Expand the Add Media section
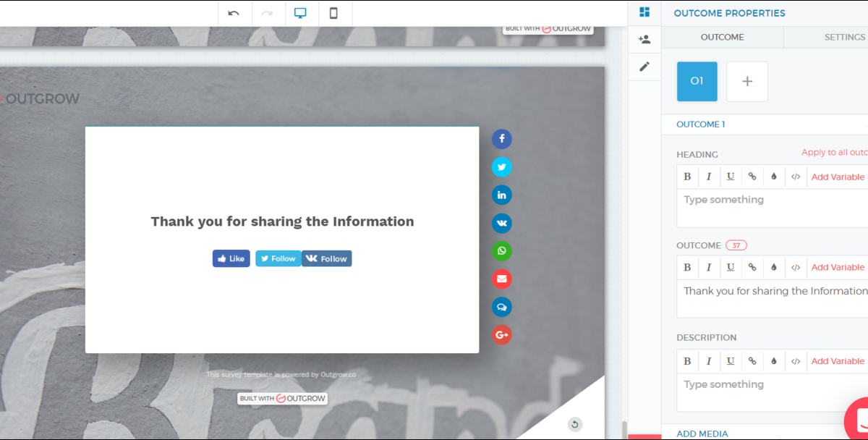 coord(702,433)
